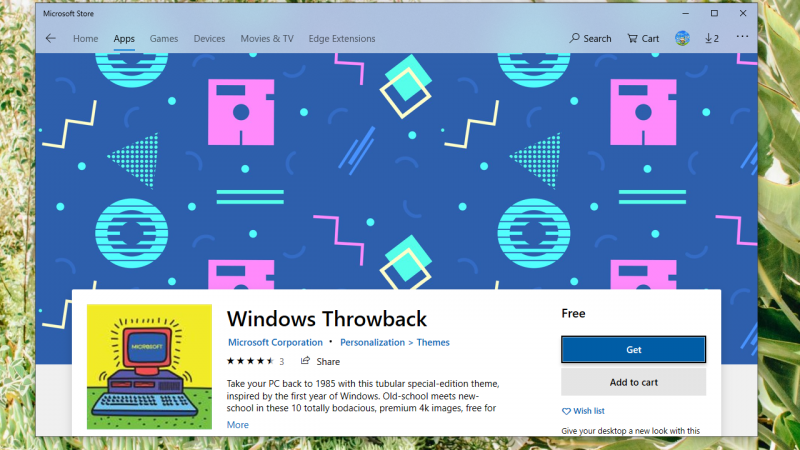The image size is (800, 450).
Task: Switch to the Games tab
Action: pos(164,39)
